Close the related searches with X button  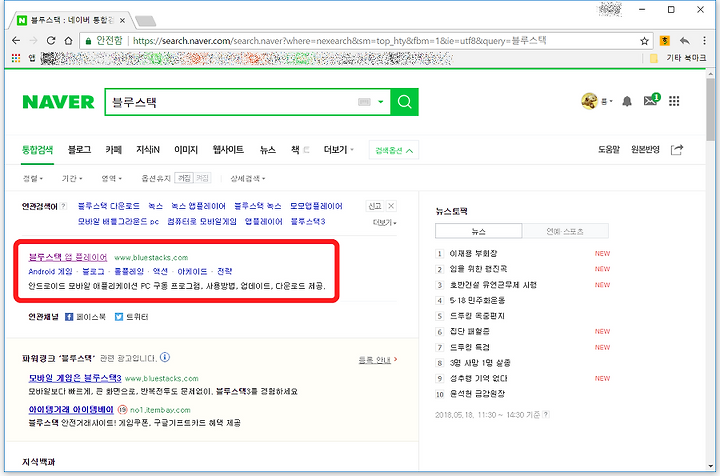point(391,206)
